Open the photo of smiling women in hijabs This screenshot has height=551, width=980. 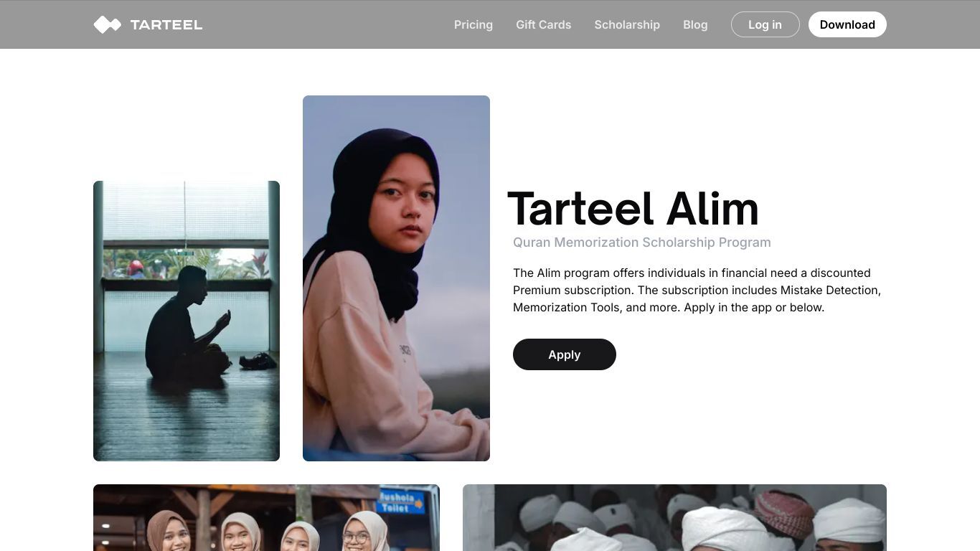[266, 517]
